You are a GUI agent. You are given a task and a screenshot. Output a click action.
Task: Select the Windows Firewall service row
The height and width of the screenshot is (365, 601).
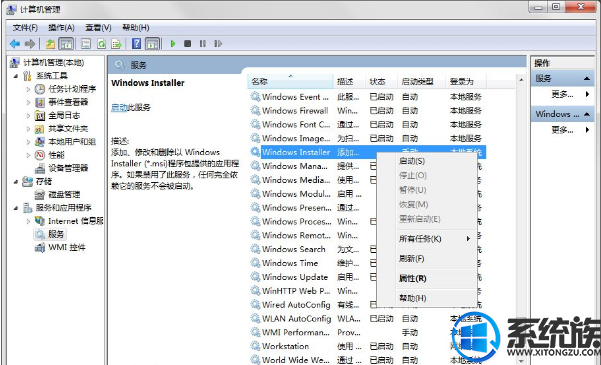367,111
